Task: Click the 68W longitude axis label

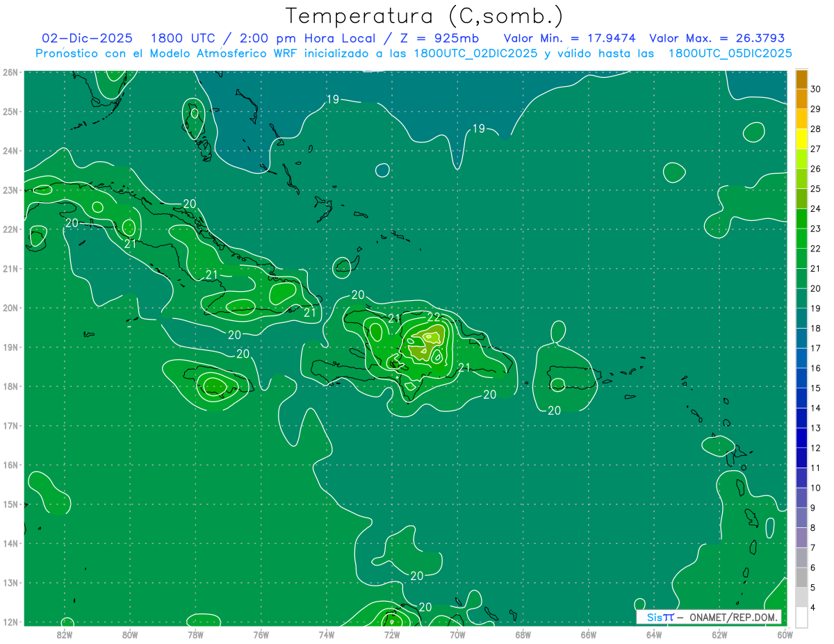Action: click(523, 634)
